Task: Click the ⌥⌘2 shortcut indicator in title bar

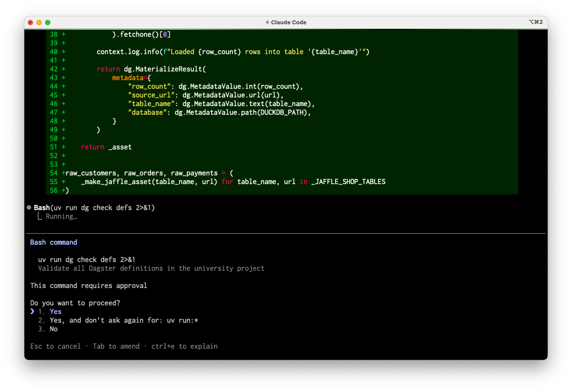Action: [x=536, y=22]
